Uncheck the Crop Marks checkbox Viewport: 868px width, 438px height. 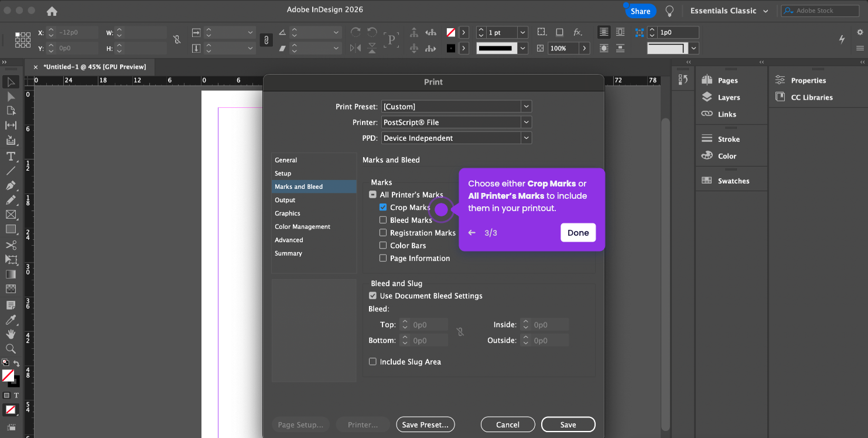coord(383,208)
